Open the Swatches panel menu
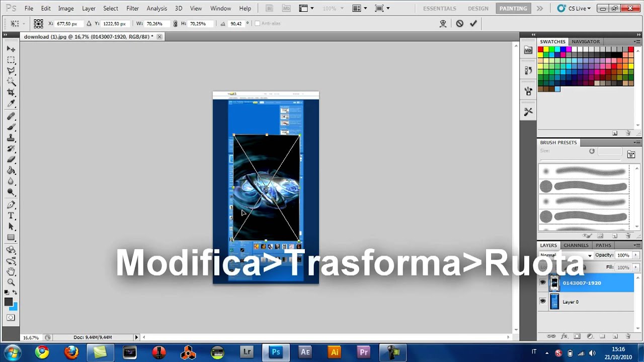 637,42
